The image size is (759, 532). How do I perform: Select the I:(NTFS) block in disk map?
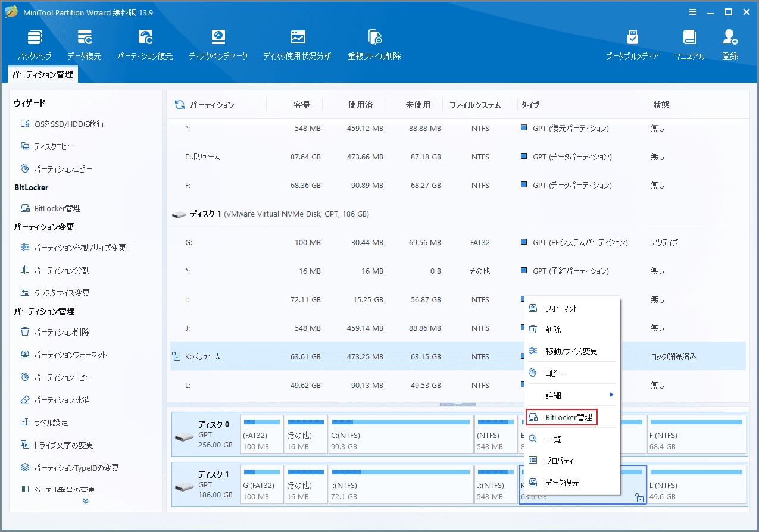[x=401, y=485]
